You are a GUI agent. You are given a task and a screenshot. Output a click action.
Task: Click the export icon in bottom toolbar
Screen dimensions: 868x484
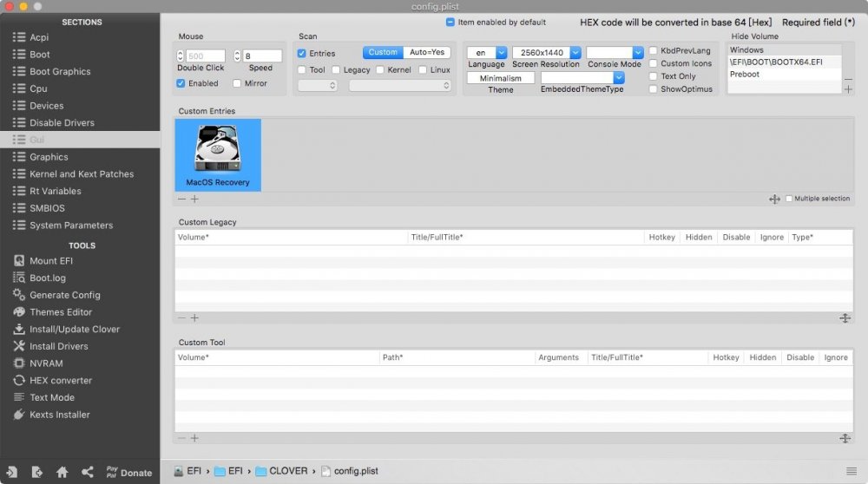37,472
